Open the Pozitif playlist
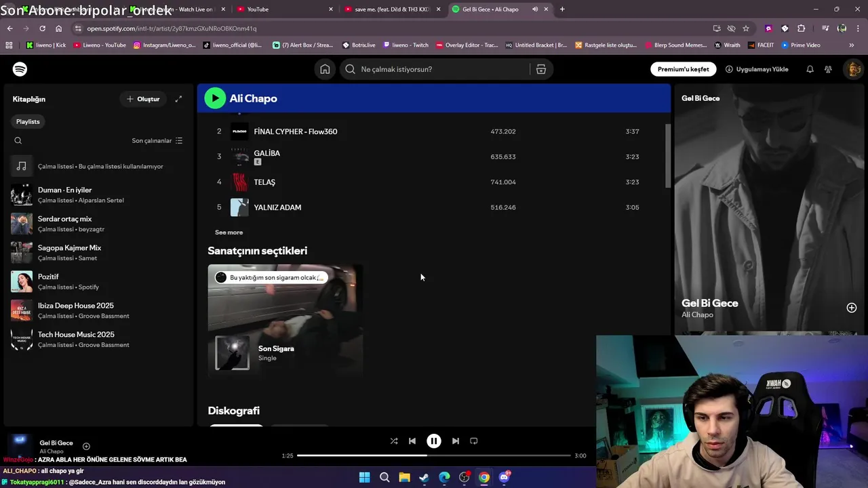Screen dimensions: 868x488 98,281
